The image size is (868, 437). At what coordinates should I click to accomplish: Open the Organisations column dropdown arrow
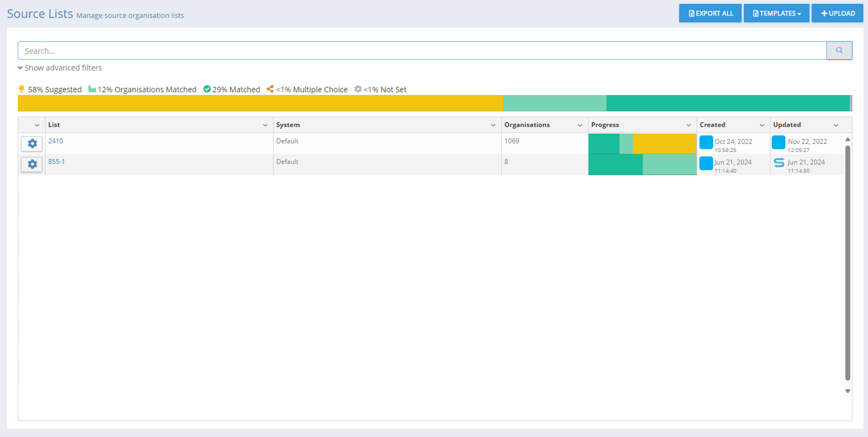580,125
